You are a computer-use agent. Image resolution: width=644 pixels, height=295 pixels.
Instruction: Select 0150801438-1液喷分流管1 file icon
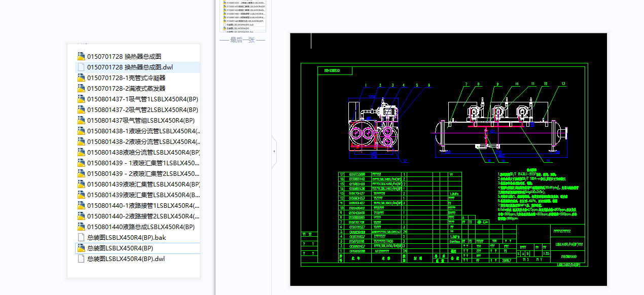[x=81, y=131]
